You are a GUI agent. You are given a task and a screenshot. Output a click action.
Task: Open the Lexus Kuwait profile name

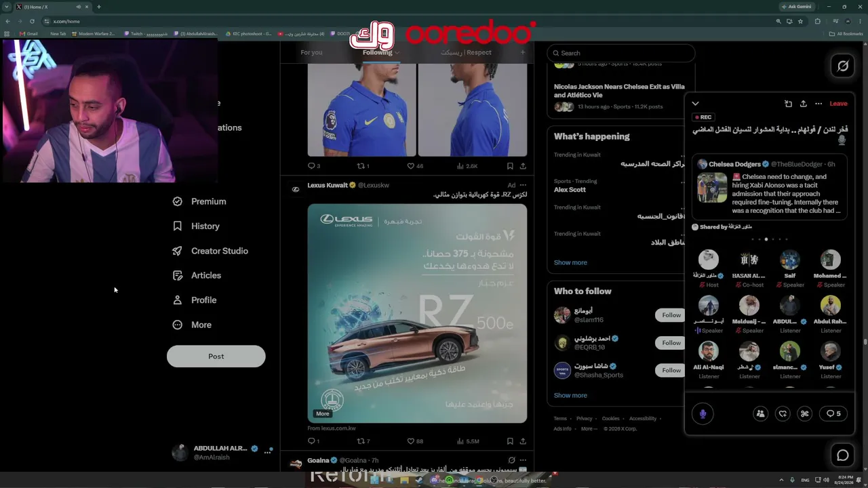(x=328, y=185)
